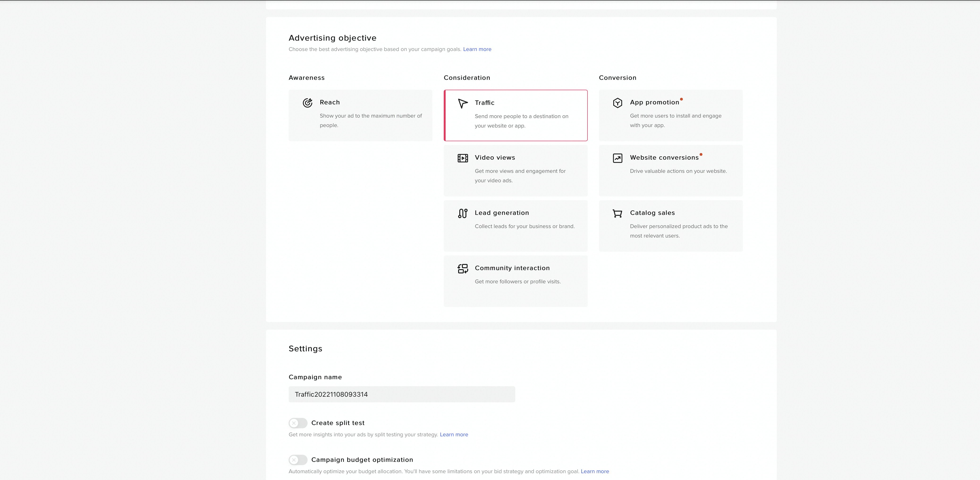Click 'Get more views and engagement' description

tap(520, 176)
